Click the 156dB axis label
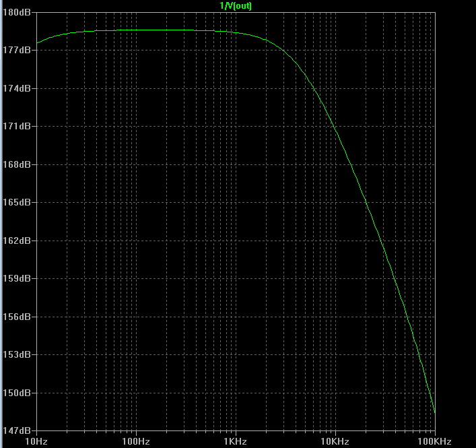This screenshot has height=448, width=476. tap(17, 317)
